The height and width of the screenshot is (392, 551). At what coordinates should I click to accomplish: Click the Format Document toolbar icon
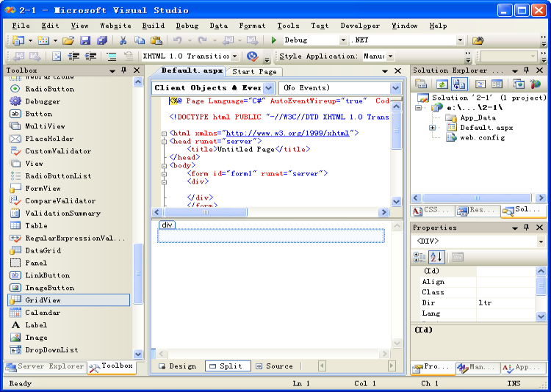57,57
